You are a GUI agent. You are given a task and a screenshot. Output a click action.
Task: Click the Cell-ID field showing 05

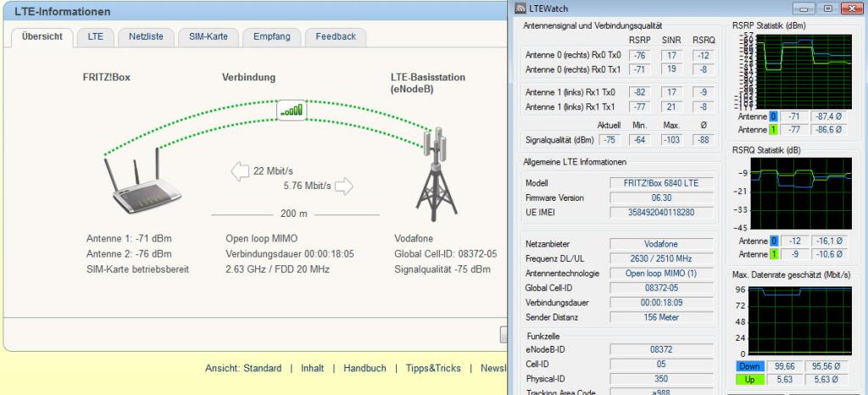661,364
